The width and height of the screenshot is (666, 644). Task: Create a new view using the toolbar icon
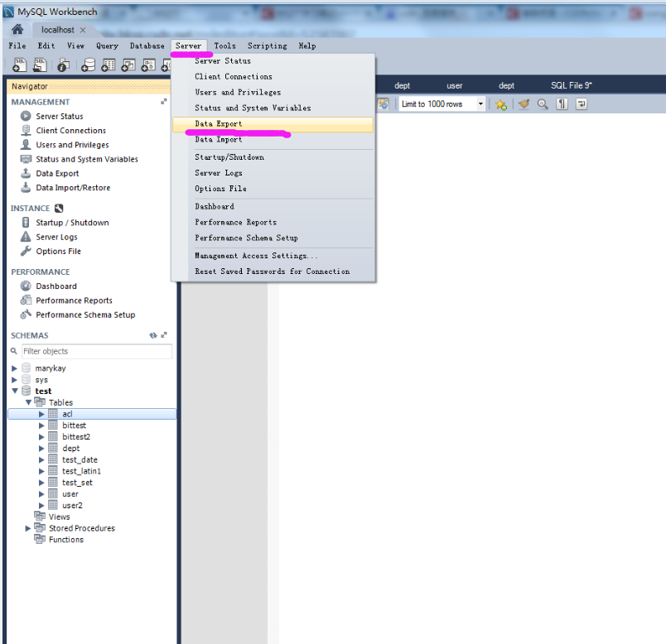coord(128,65)
